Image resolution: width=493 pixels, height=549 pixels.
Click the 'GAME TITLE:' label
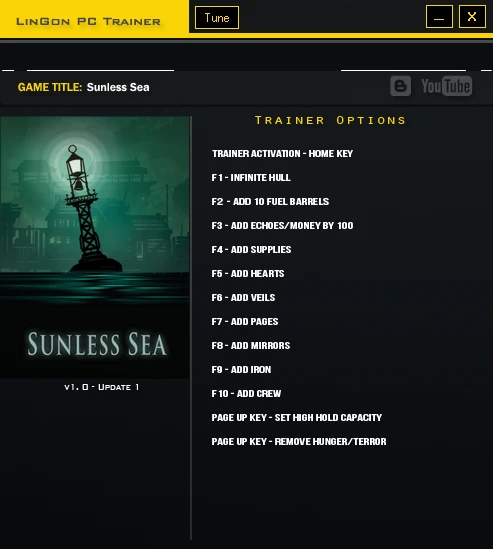[x=50, y=87]
